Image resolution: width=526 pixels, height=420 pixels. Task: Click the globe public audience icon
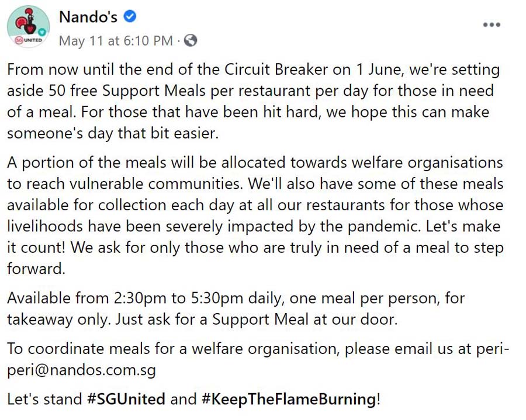tap(191, 40)
